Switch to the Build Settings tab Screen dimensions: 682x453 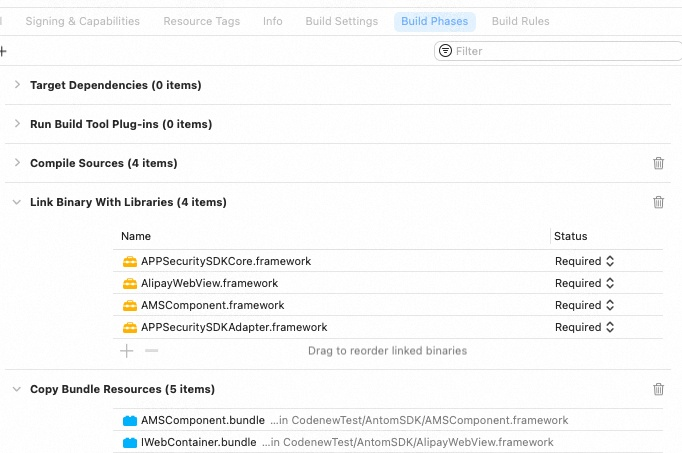[x=340, y=21]
